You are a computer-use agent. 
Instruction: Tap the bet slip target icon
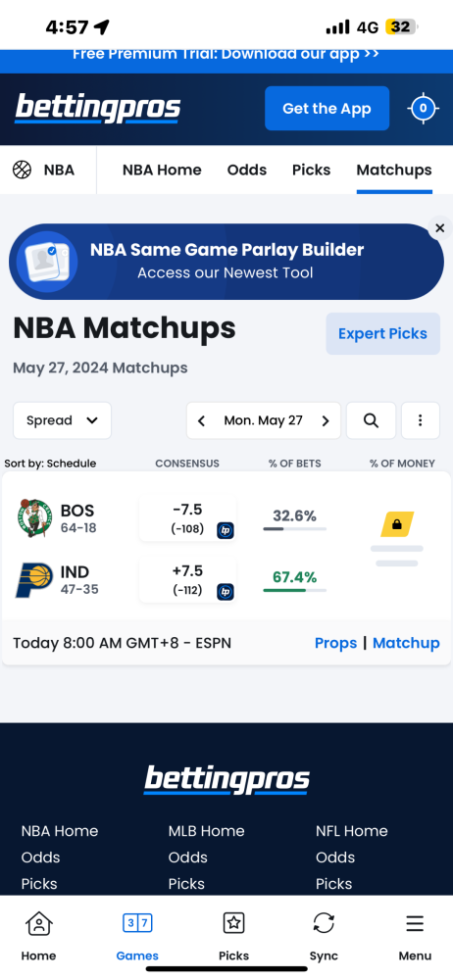tap(423, 108)
